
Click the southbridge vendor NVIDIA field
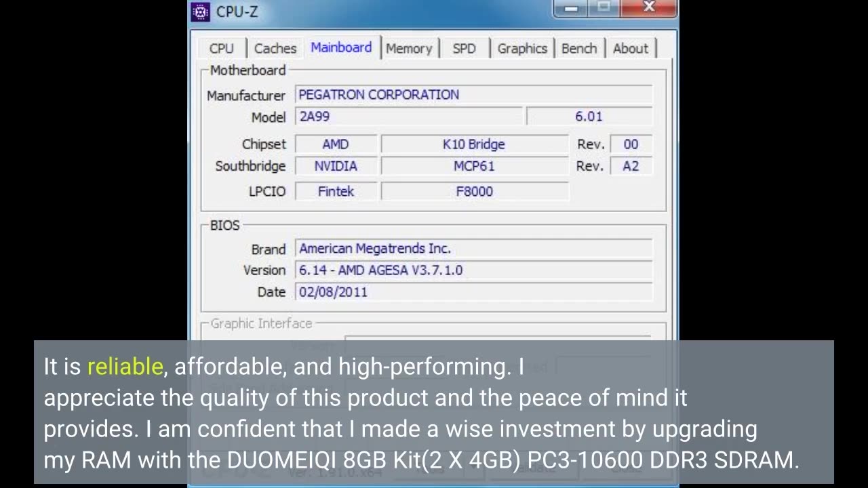[x=336, y=166]
